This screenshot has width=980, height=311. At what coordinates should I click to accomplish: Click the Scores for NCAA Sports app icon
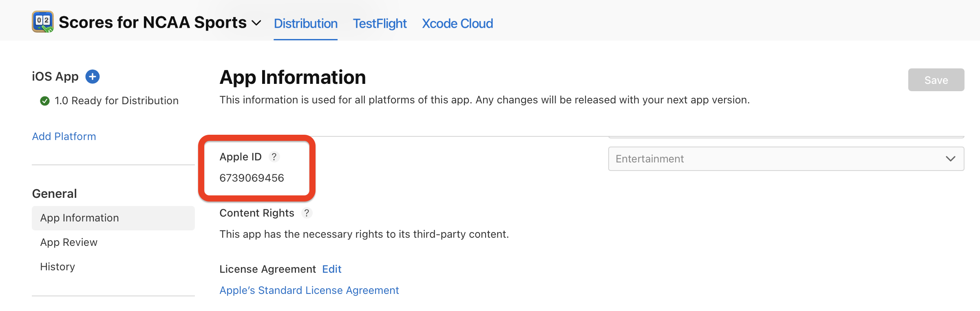pyautogui.click(x=43, y=22)
